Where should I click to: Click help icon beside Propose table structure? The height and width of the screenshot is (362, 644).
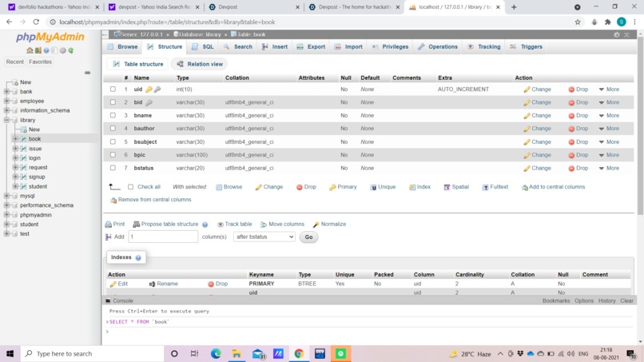pyautogui.click(x=205, y=225)
